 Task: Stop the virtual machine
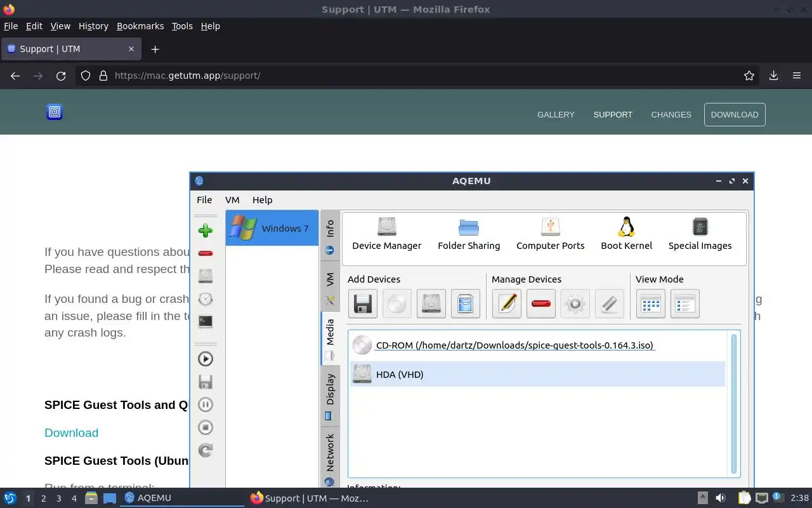click(x=205, y=427)
